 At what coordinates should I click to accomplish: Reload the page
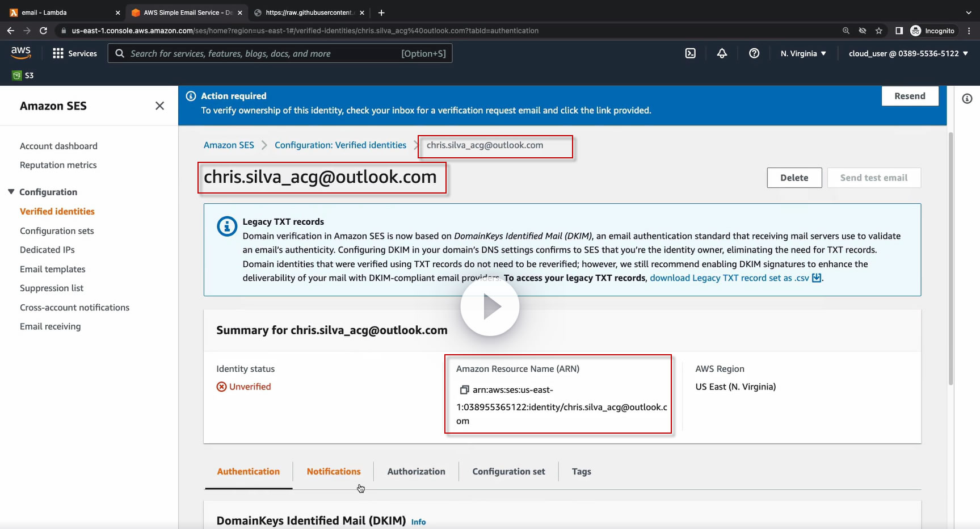tap(43, 31)
